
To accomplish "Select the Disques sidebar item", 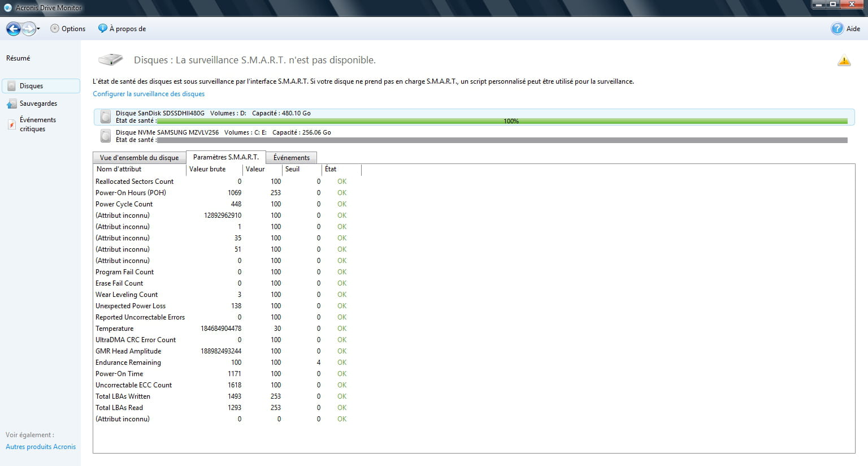I will [x=32, y=86].
